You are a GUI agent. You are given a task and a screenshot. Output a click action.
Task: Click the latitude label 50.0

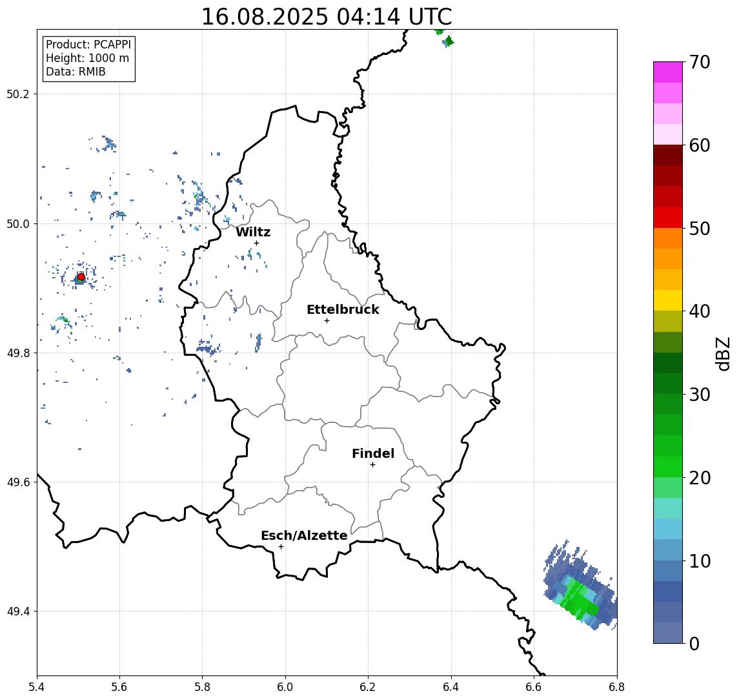pyautogui.click(x=18, y=223)
